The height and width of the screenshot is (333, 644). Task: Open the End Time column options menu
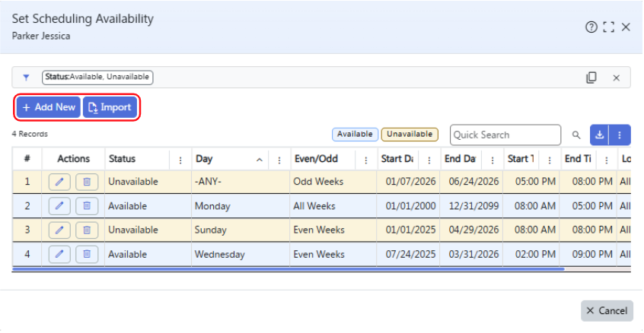pyautogui.click(x=607, y=160)
